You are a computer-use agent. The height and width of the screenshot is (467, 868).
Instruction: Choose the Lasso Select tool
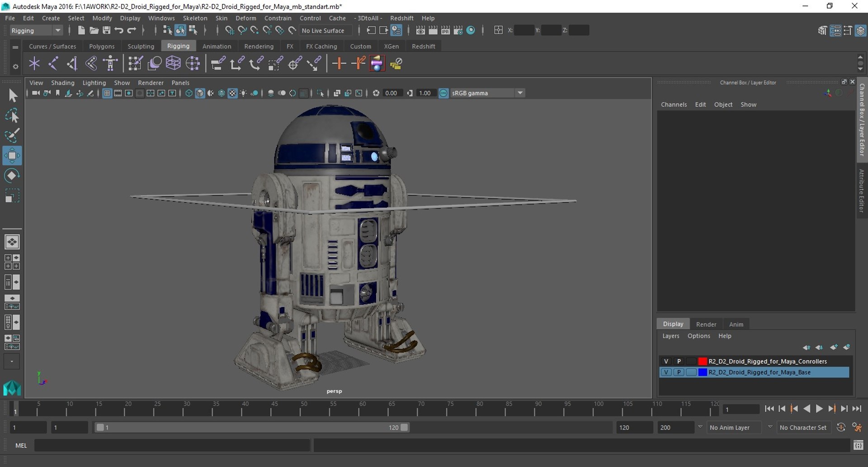(12, 115)
